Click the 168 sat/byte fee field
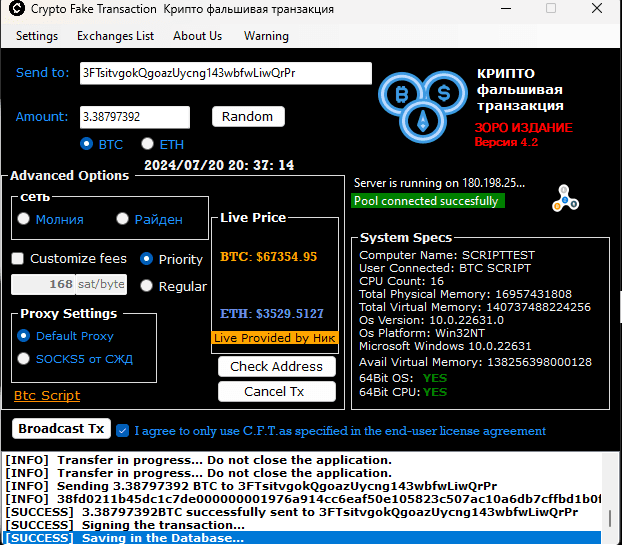This screenshot has width=622, height=545. (x=69, y=284)
